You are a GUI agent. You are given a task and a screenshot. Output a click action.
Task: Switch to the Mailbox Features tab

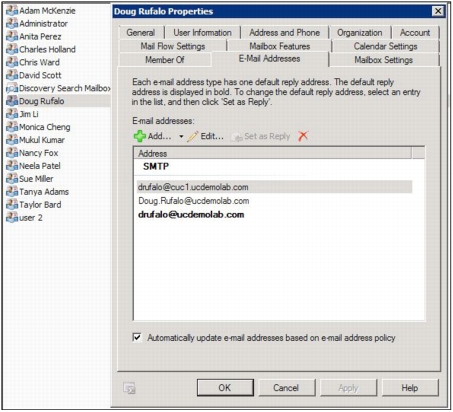[280, 46]
